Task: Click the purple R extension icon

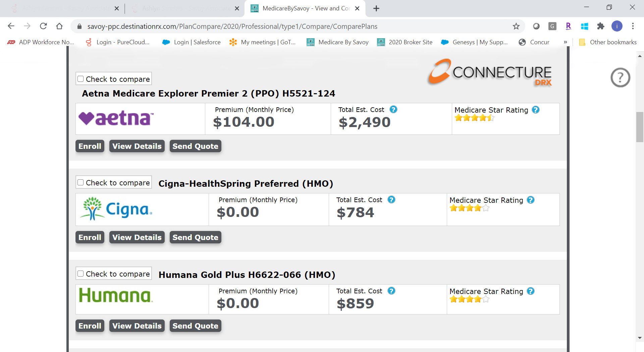Action: click(x=568, y=26)
